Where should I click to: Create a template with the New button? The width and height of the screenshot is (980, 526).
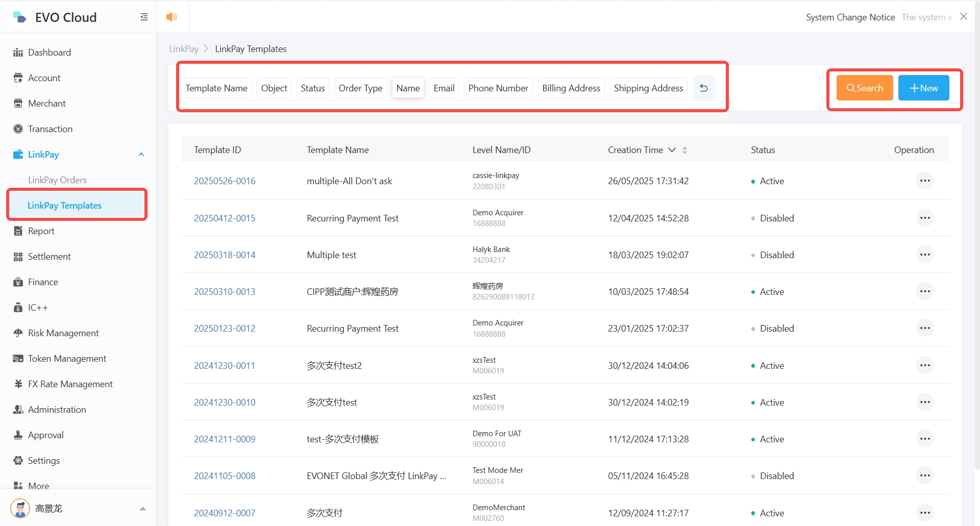pos(923,88)
